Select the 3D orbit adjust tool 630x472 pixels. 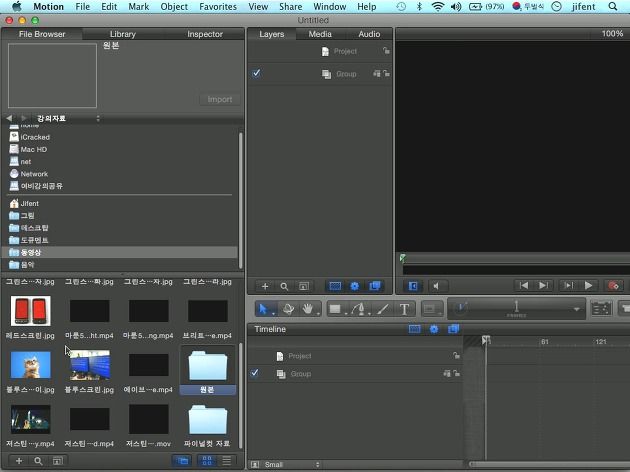pyautogui.click(x=288, y=309)
